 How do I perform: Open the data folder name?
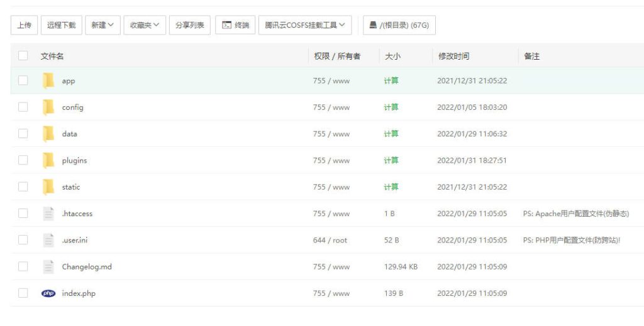point(69,134)
